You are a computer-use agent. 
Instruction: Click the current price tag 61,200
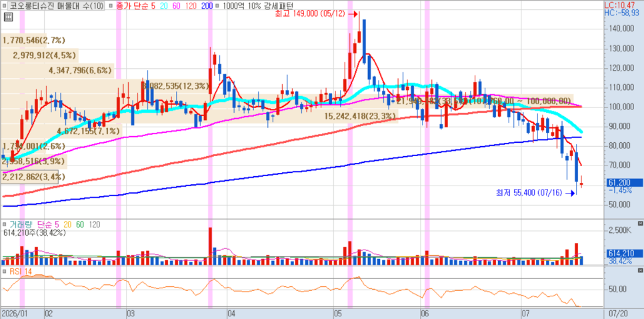pyautogui.click(x=624, y=183)
